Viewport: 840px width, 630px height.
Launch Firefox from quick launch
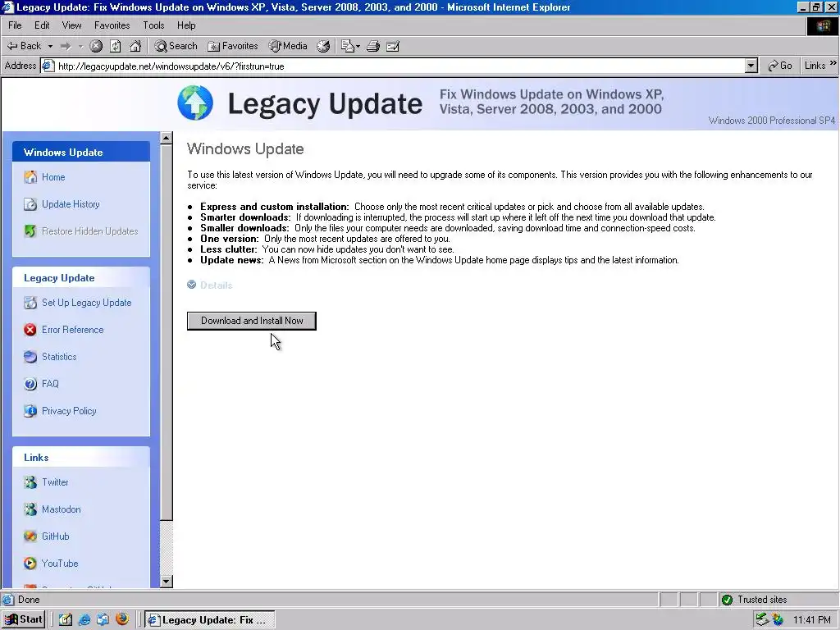tap(122, 619)
